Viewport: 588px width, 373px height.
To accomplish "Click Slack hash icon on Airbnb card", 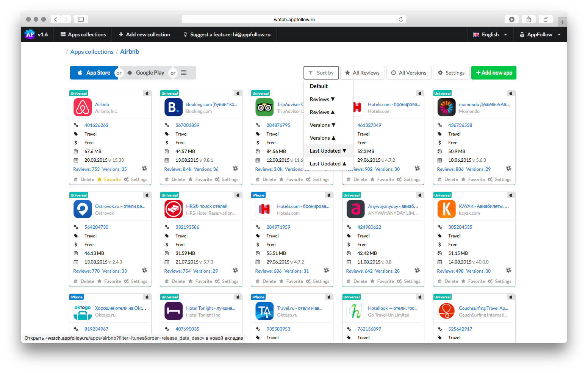I will tap(144, 169).
